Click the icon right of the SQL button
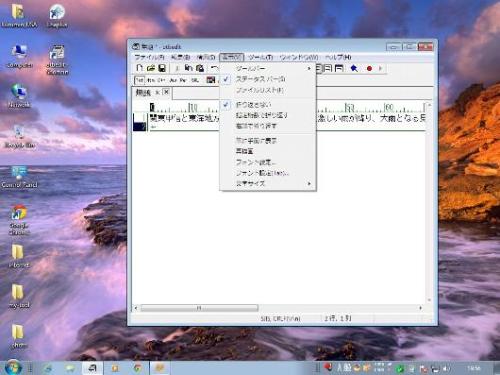500x375 pixels. tap(211, 80)
